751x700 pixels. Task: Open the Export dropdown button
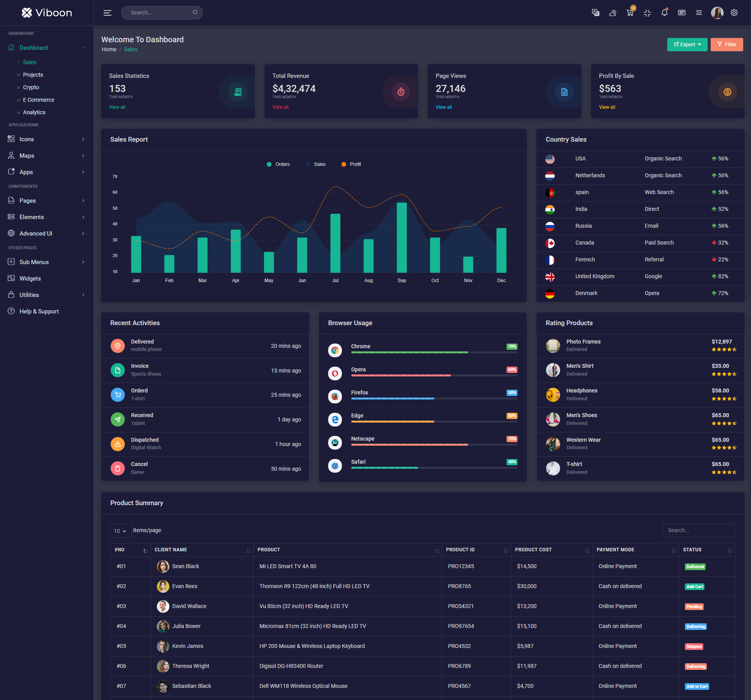687,45
